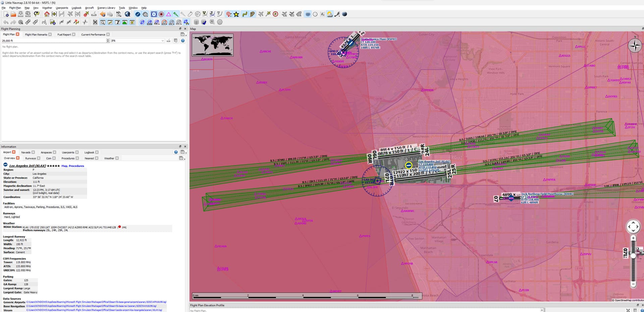Open the Scenery Library menu
The image size is (644, 312).
click(x=106, y=8)
